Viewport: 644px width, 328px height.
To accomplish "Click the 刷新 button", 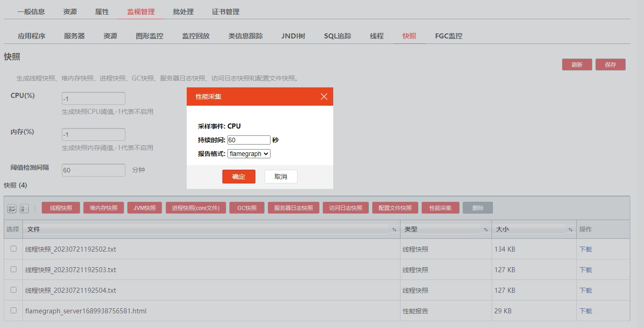I will tap(577, 65).
